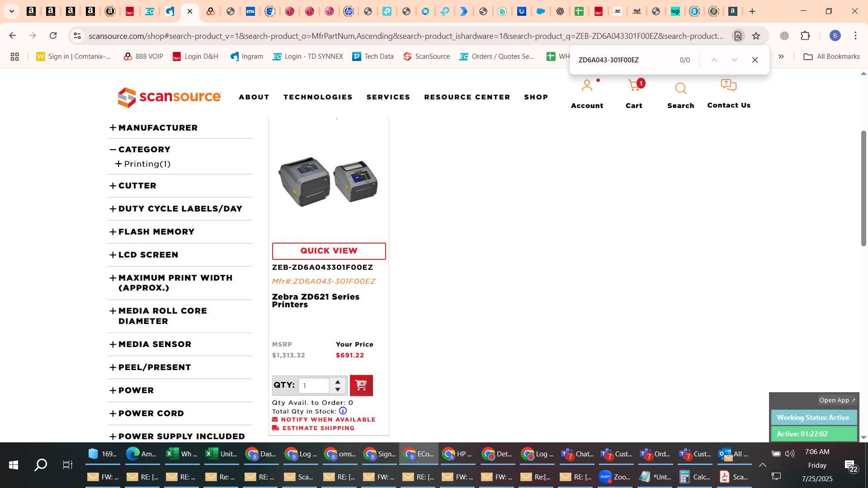The height and width of the screenshot is (488, 868).
Task: Open the browser Extensions puzzle icon
Action: [x=805, y=36]
